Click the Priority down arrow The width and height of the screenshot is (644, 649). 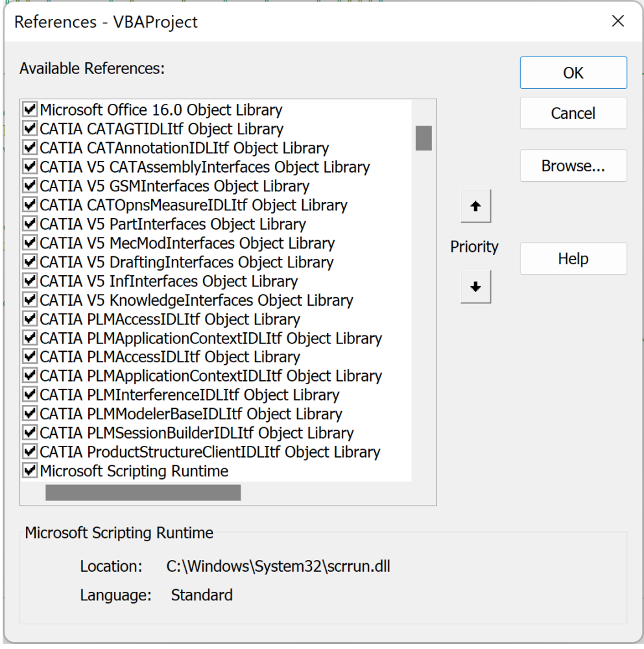pos(475,286)
